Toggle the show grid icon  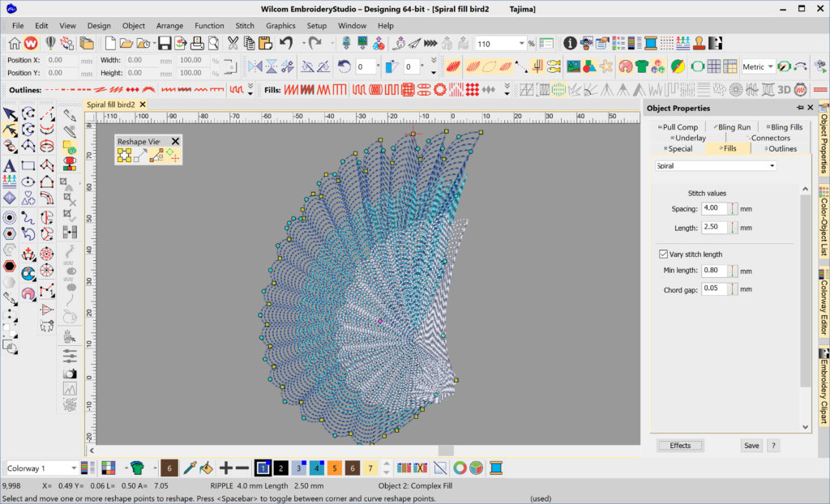(x=714, y=66)
